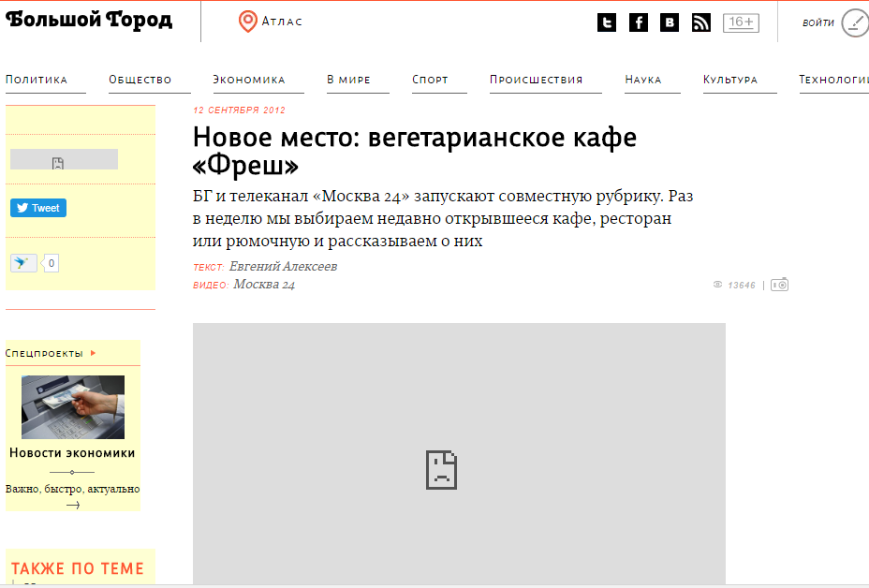Open author Евгений Алексеев link

click(283, 267)
